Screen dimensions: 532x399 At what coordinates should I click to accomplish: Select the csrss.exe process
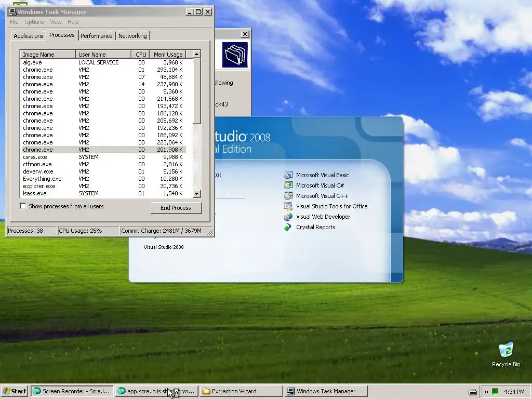(x=103, y=157)
